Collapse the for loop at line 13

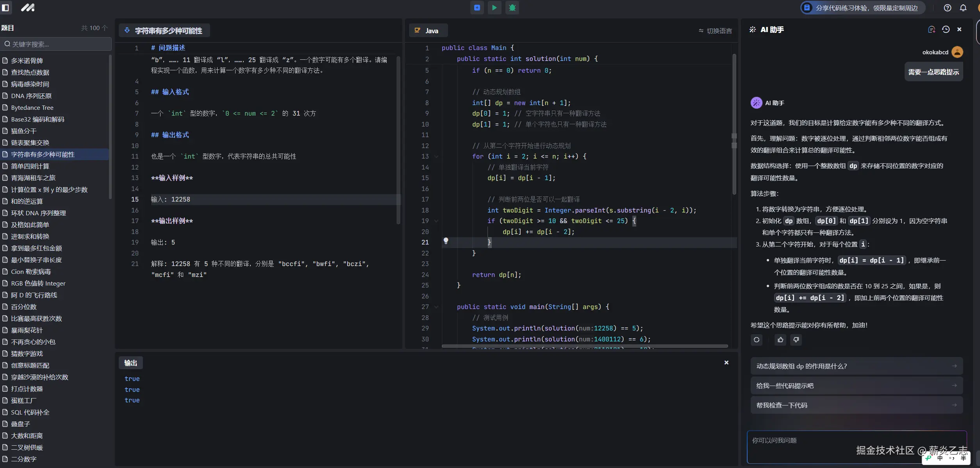coord(436,157)
